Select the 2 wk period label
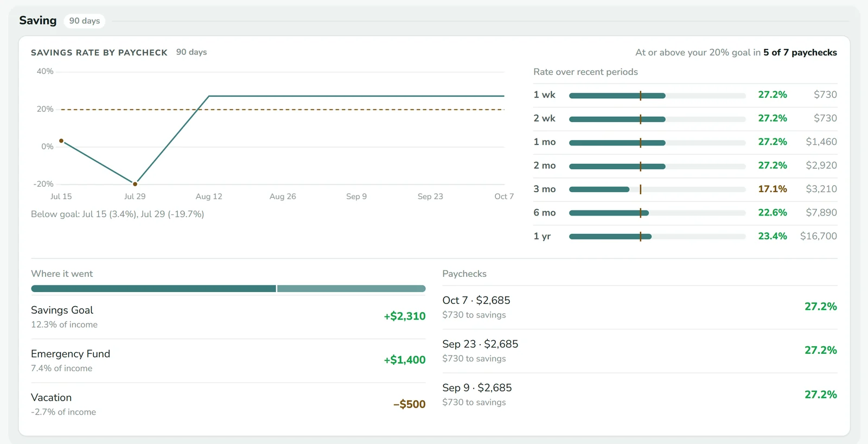 (544, 118)
